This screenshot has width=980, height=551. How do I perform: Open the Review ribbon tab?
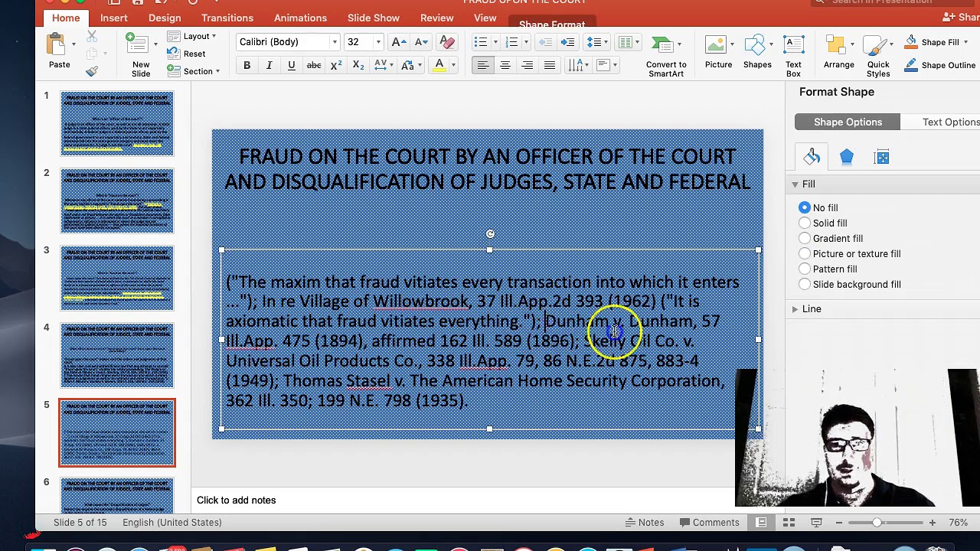pyautogui.click(x=436, y=18)
